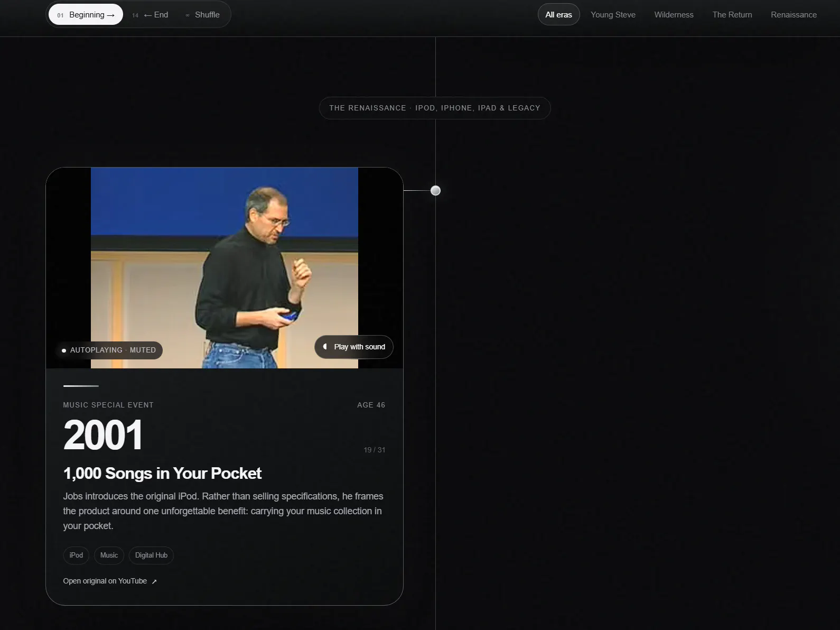Click the iPod keynote video thumbnail
Viewport: 840px width, 630px height.
pos(225,268)
